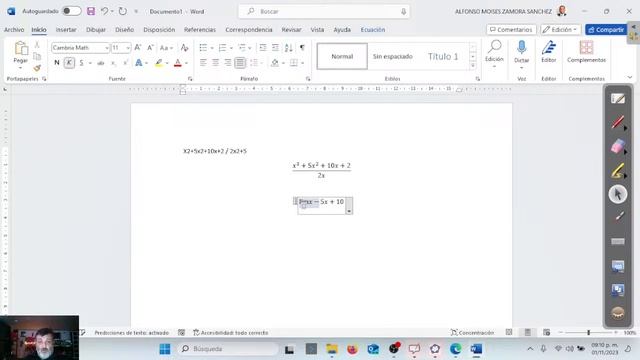Toggle subscript formatting
Viewport: 640px width, 360px height.
(113, 63)
